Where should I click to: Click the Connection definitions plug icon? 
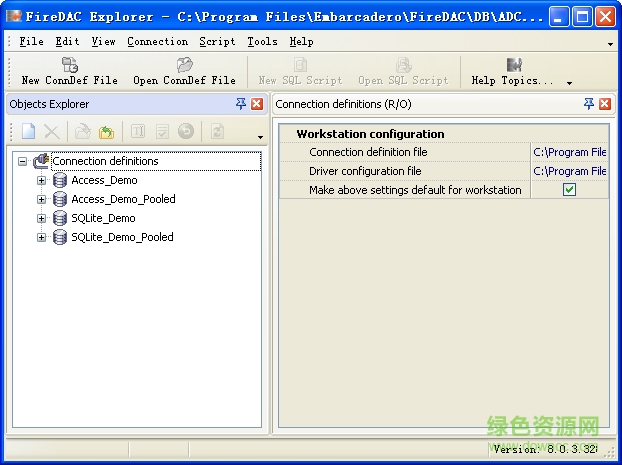pyautogui.click(x=41, y=161)
